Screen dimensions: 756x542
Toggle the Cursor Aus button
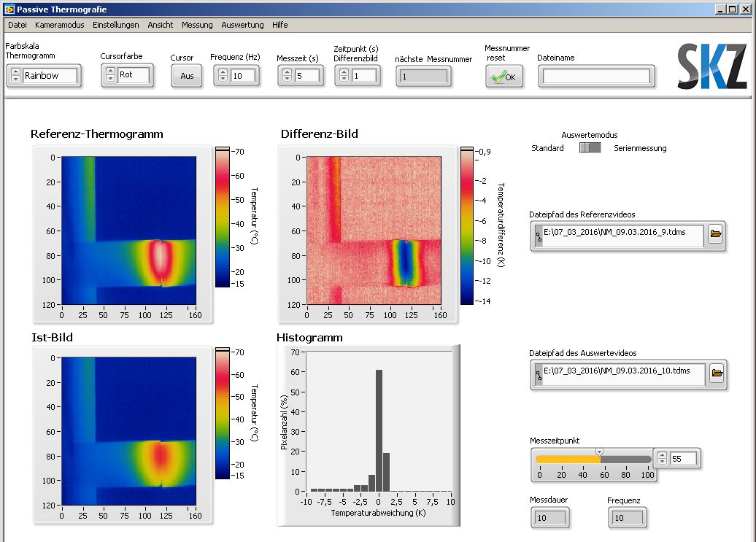click(187, 76)
